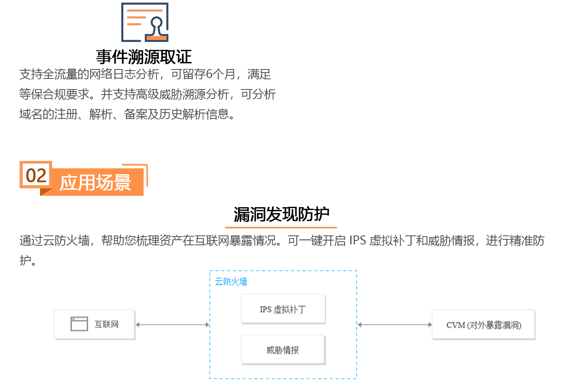Select the IPS 虚拟补丁 box

[x=283, y=309]
